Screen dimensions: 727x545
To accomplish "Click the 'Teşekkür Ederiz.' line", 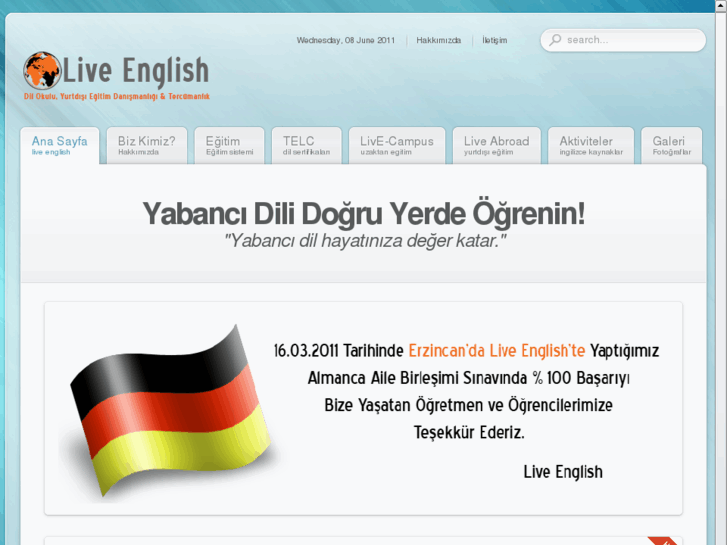I will click(469, 432).
